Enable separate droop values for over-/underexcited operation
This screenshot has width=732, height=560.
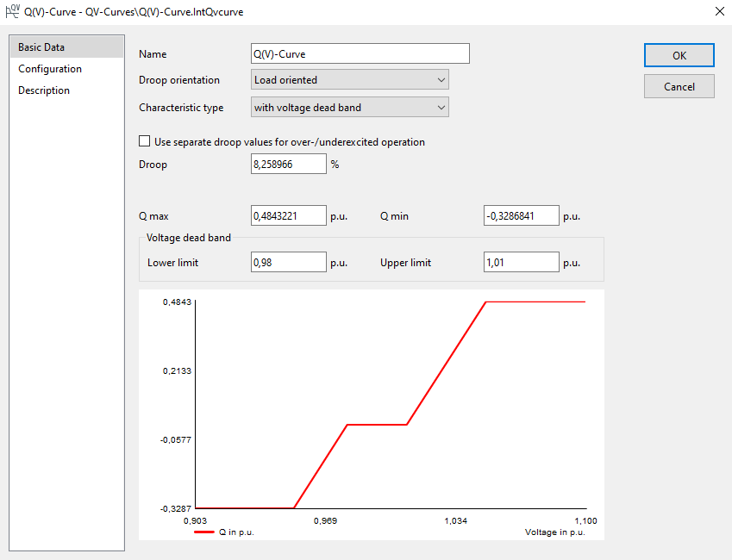tap(144, 140)
